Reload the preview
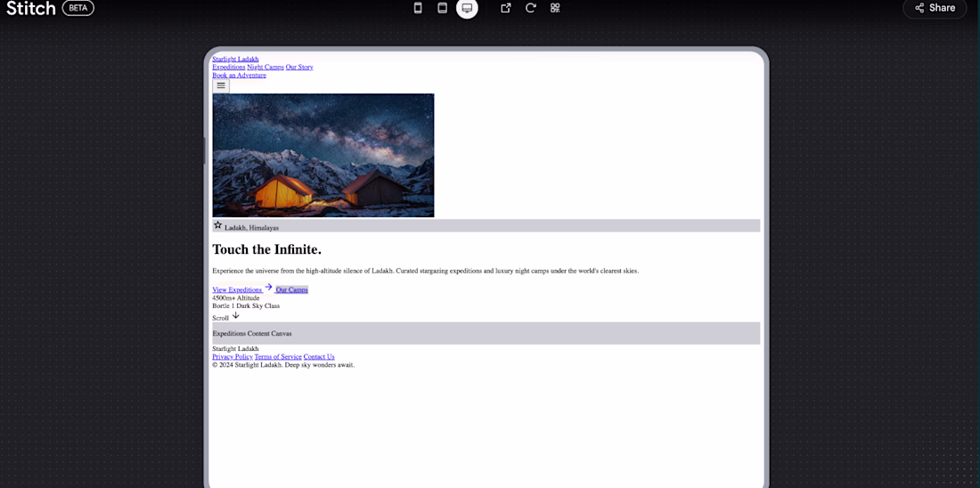Viewport: 980px width, 488px height. point(531,8)
